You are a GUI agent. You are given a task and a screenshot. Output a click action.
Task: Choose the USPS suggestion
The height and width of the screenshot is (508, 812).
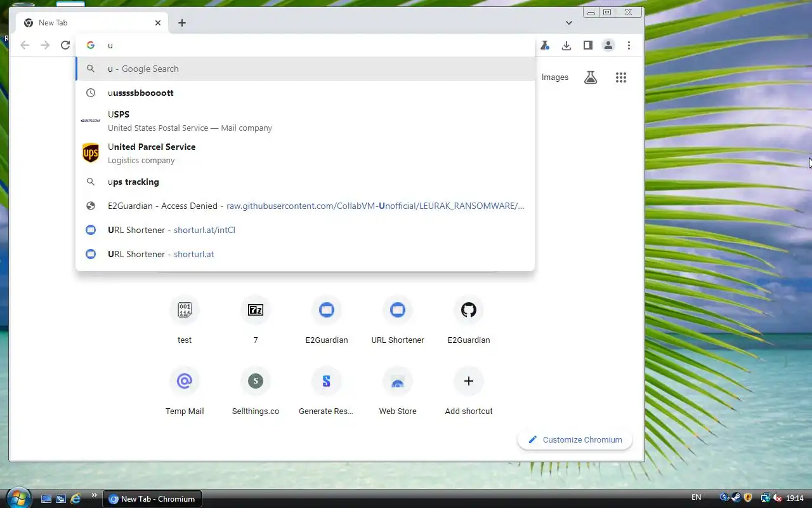click(305, 121)
